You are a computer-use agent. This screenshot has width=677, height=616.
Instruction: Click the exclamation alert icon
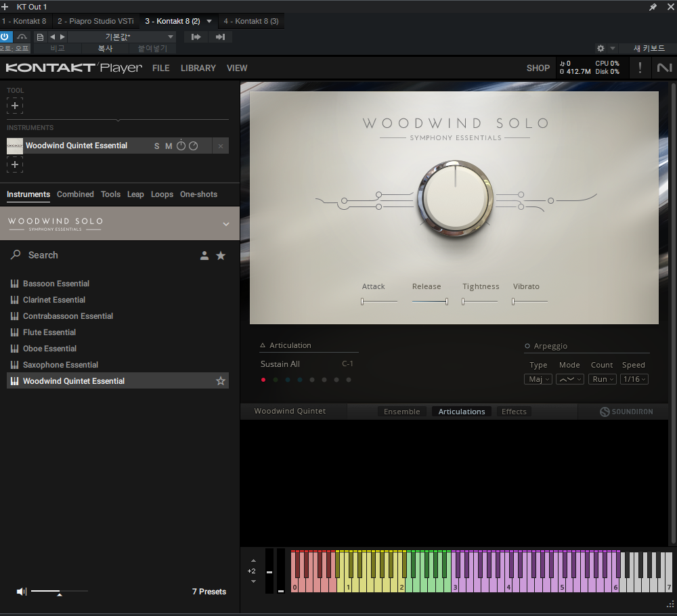pyautogui.click(x=640, y=67)
